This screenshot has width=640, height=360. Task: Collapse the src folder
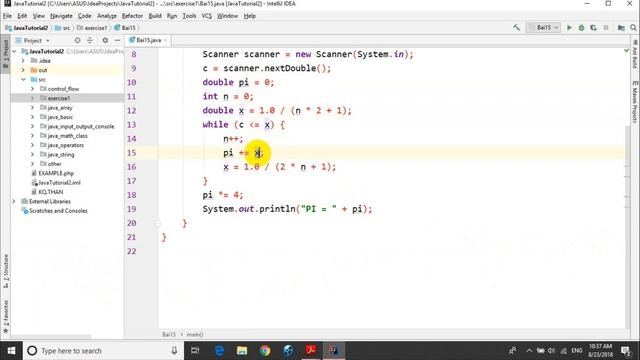click(23, 80)
